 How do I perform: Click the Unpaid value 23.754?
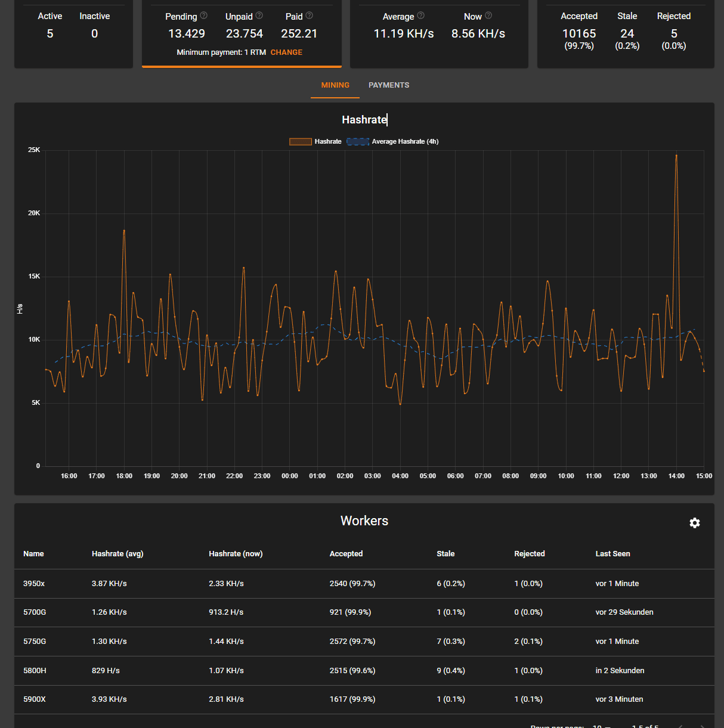(x=245, y=34)
